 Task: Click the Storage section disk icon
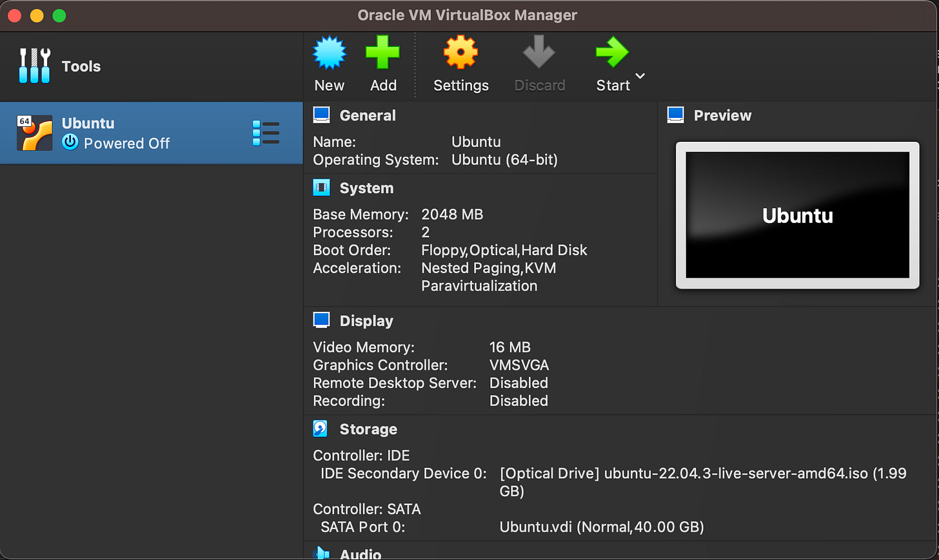[321, 429]
